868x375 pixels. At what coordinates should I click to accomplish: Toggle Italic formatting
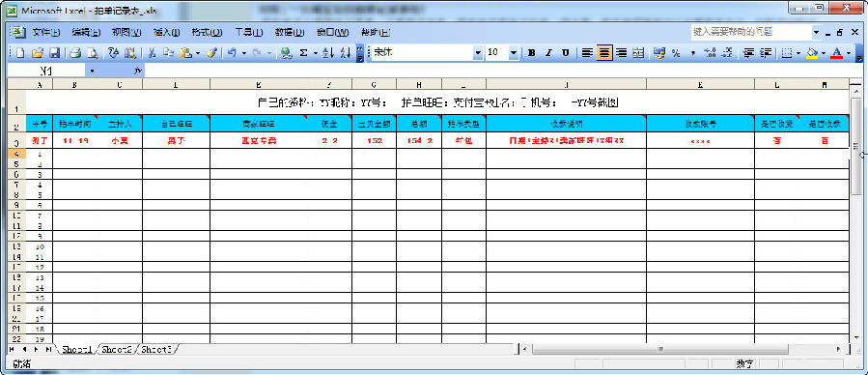[548, 53]
